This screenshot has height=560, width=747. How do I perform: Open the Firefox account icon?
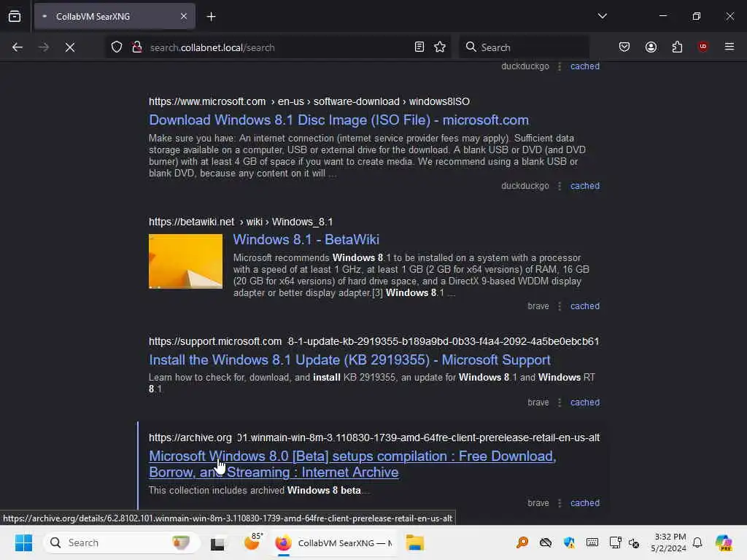[x=651, y=47]
